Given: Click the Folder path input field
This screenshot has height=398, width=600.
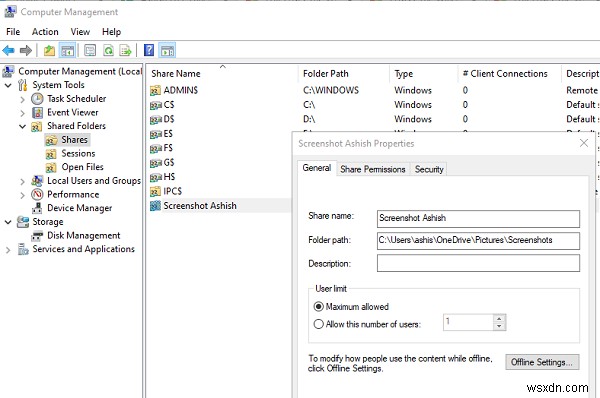Looking at the screenshot, I should click(478, 241).
